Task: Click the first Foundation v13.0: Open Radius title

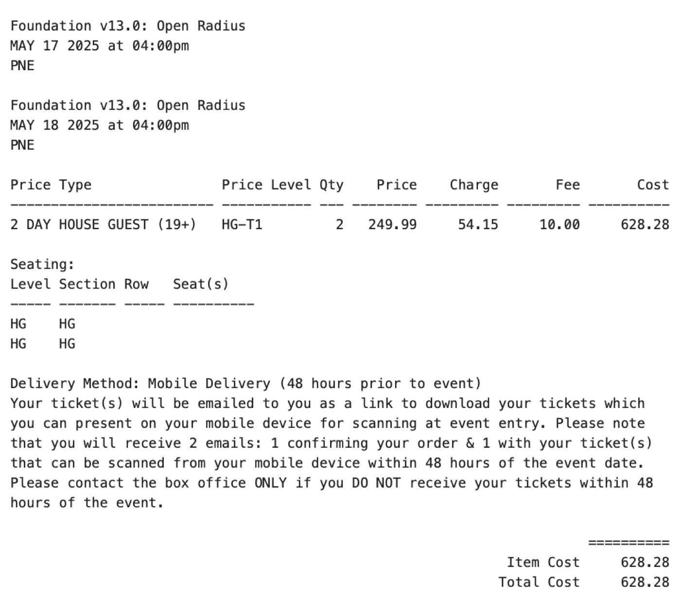Action: click(128, 26)
